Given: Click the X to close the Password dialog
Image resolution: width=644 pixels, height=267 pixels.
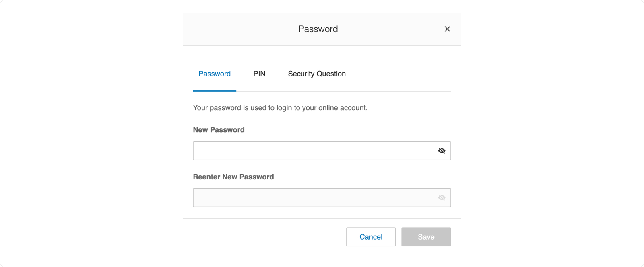Looking at the screenshot, I should click(447, 29).
